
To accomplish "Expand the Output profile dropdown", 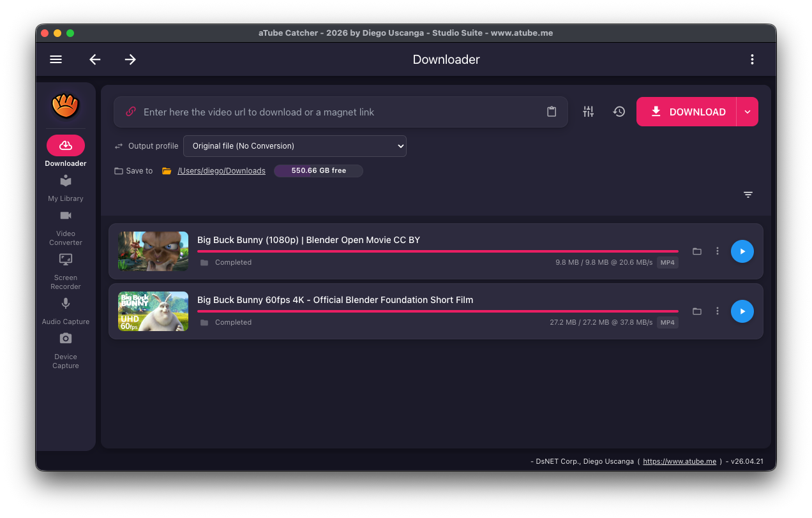I will [295, 146].
